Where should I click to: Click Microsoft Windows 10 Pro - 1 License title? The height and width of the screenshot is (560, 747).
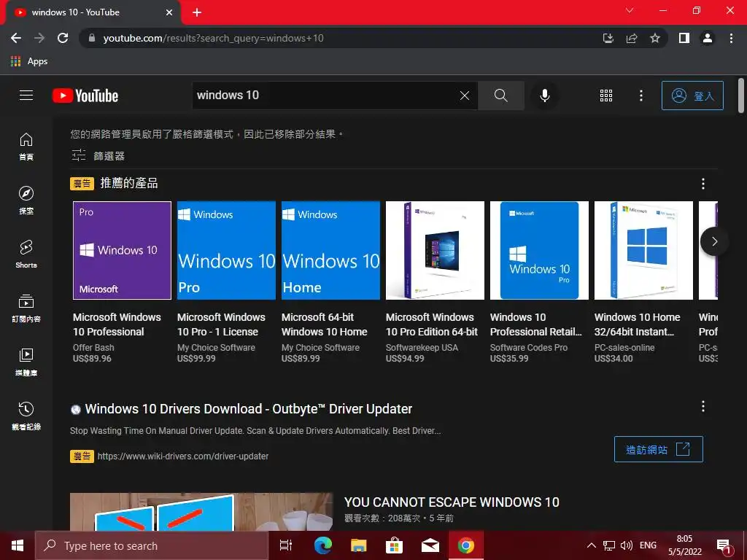(x=221, y=324)
